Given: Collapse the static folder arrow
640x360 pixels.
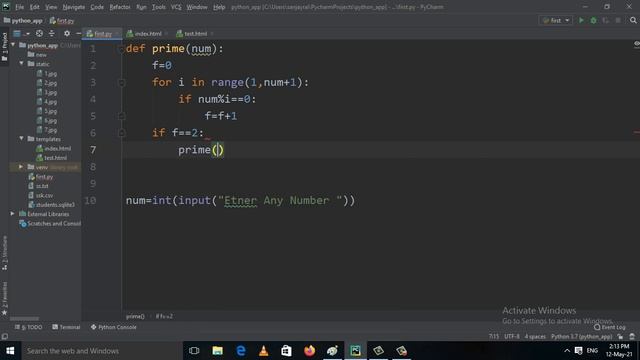Looking at the screenshot, I should tap(21, 64).
